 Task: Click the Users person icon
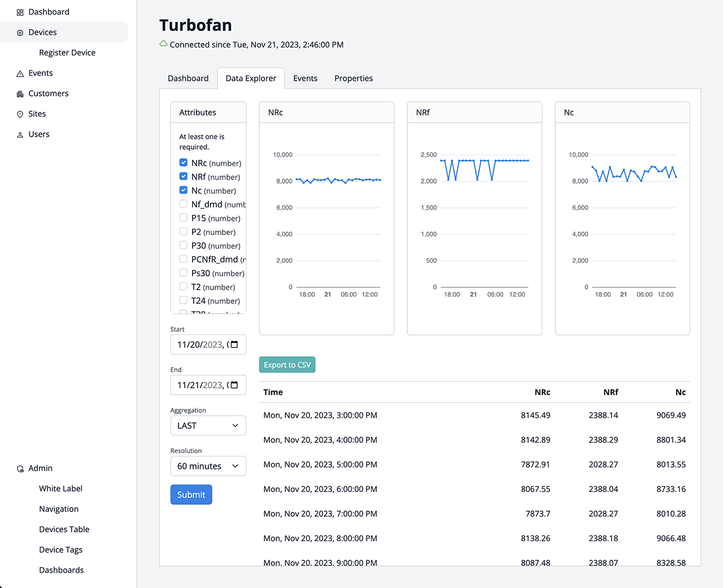20,134
